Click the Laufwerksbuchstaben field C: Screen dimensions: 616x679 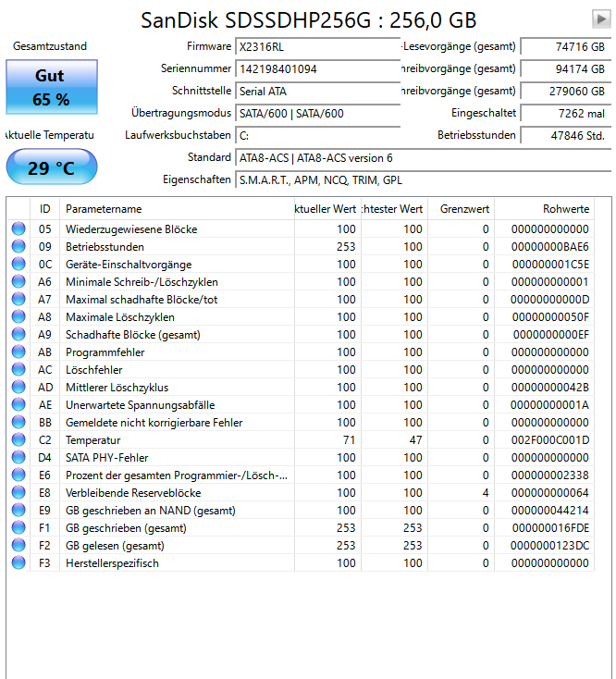point(318,136)
